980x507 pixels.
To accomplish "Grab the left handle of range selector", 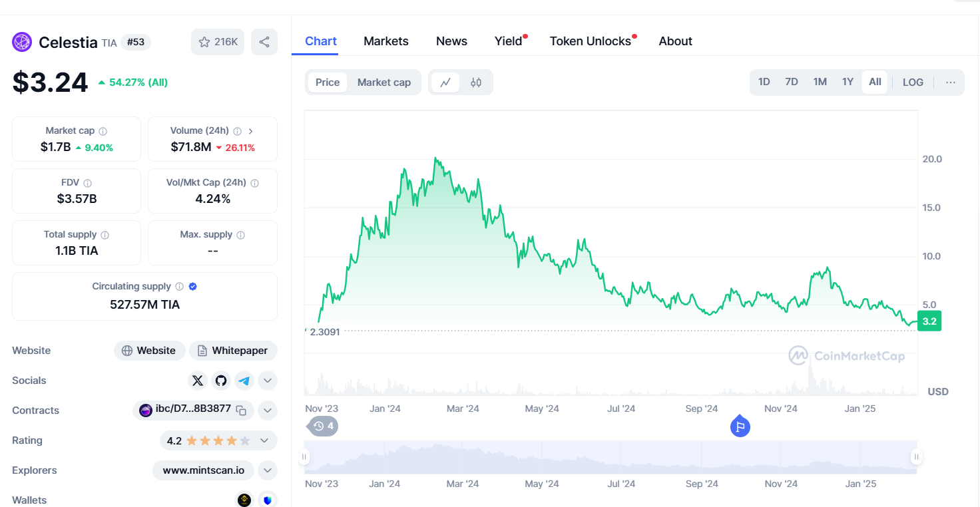I will [304, 456].
